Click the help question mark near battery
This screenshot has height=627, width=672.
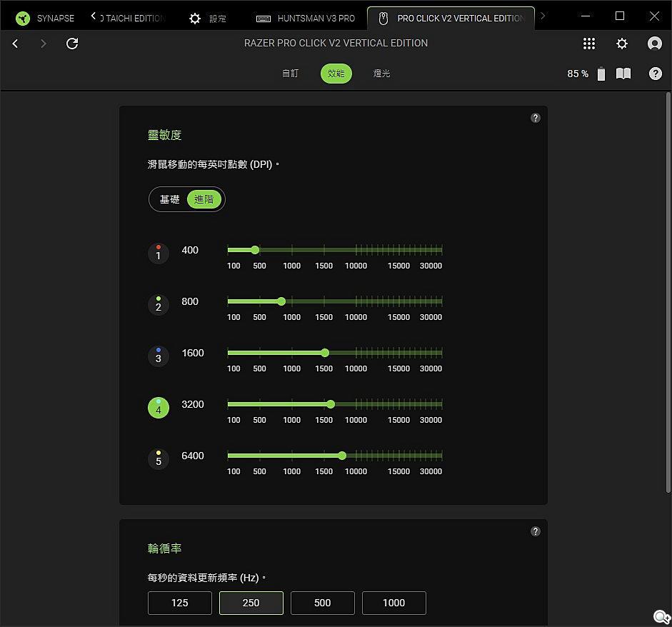655,74
